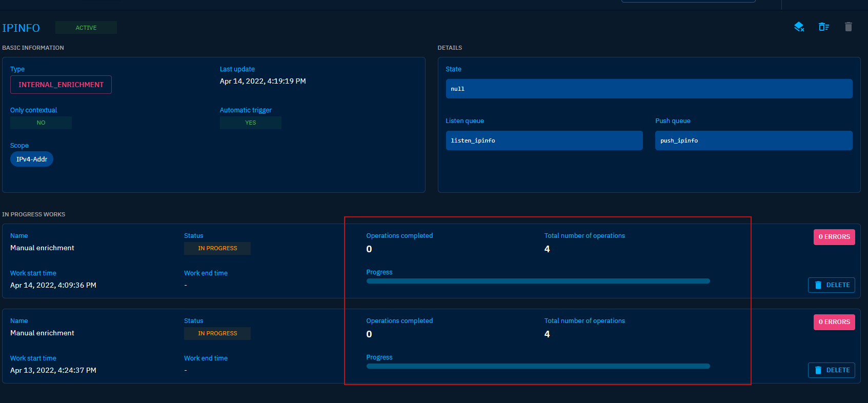Image resolution: width=868 pixels, height=403 pixels.
Task: Click the Only contextual NO badge
Action: (41, 123)
